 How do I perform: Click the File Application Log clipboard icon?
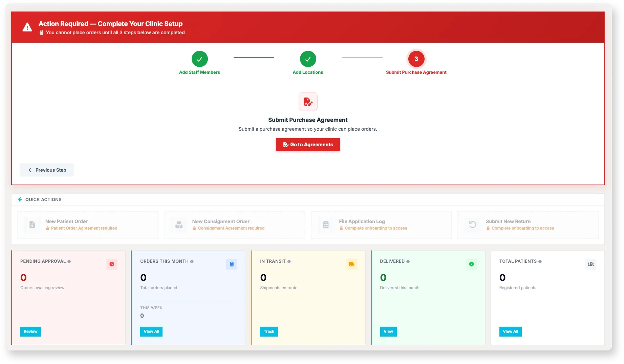pos(326,224)
